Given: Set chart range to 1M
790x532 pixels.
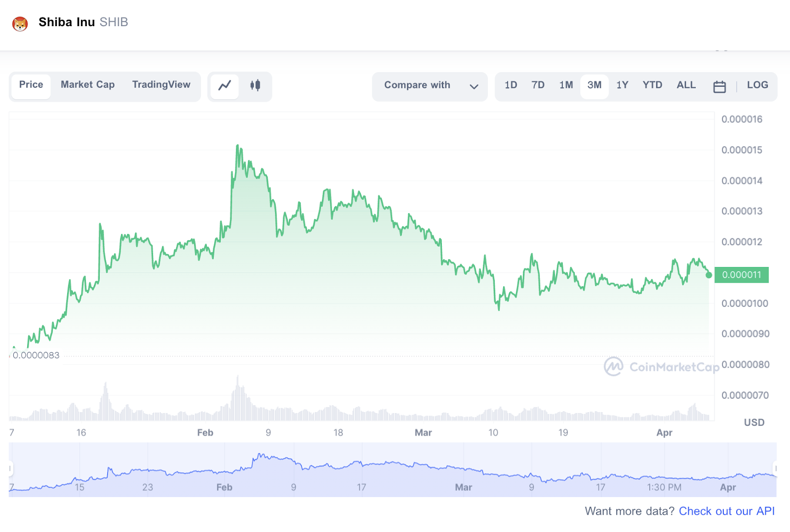Looking at the screenshot, I should (566, 85).
